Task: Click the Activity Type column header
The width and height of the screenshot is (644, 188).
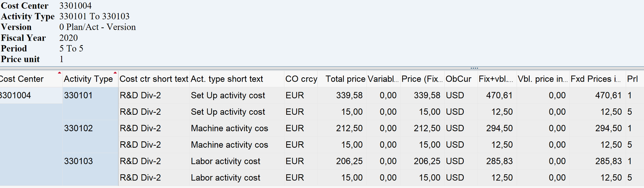Action: [88, 79]
